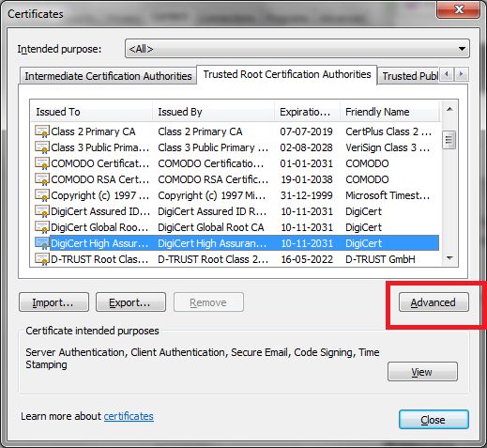
Task: Open the Intended purpose dropdown
Action: click(297, 49)
